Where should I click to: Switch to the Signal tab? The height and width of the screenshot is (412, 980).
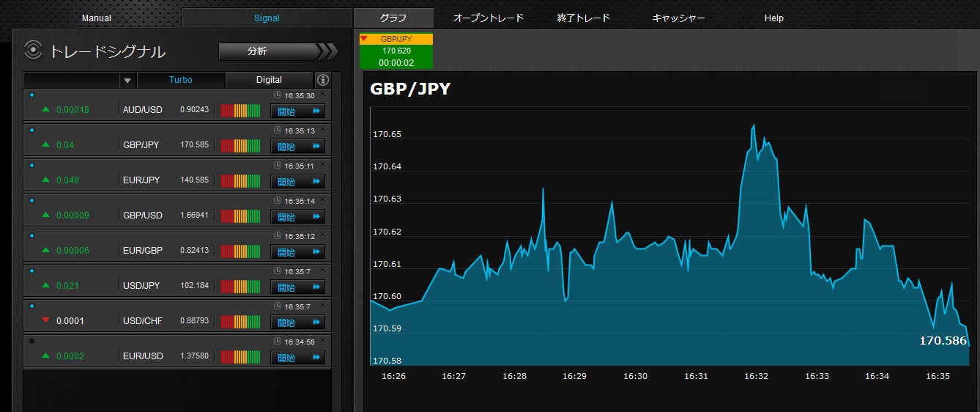tap(267, 18)
